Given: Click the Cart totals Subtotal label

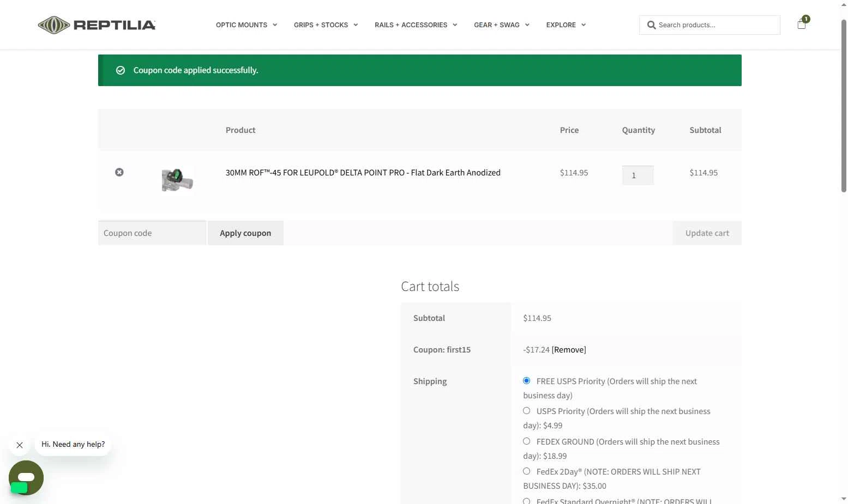Looking at the screenshot, I should (429, 318).
